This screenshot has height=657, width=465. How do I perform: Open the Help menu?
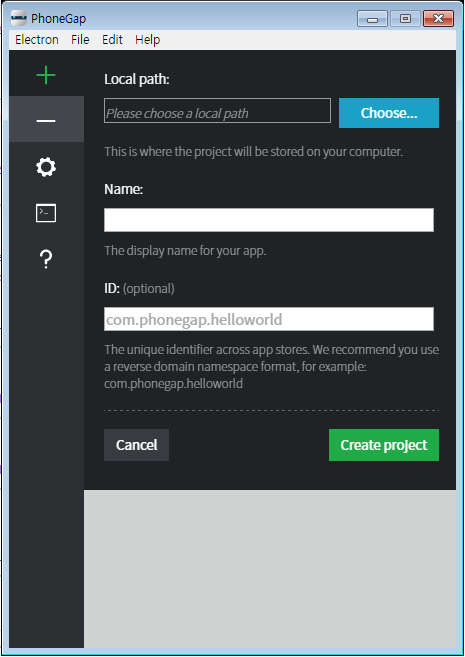(x=147, y=40)
